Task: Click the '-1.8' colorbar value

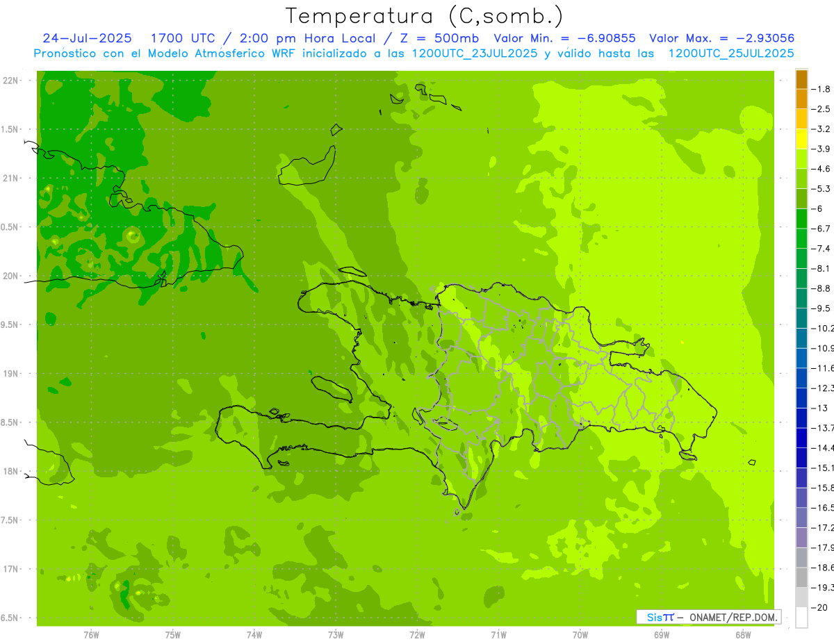Action: click(x=821, y=89)
